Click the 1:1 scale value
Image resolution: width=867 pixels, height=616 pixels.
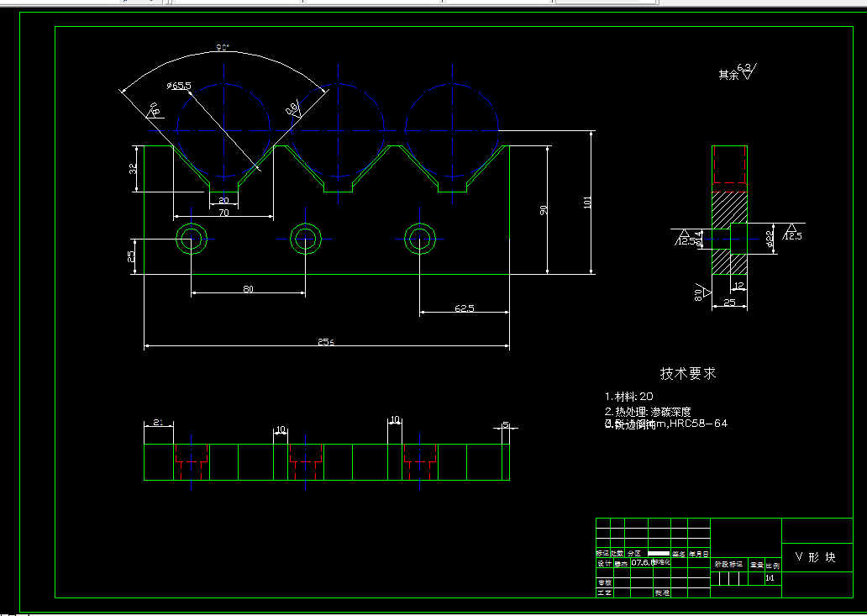770,578
